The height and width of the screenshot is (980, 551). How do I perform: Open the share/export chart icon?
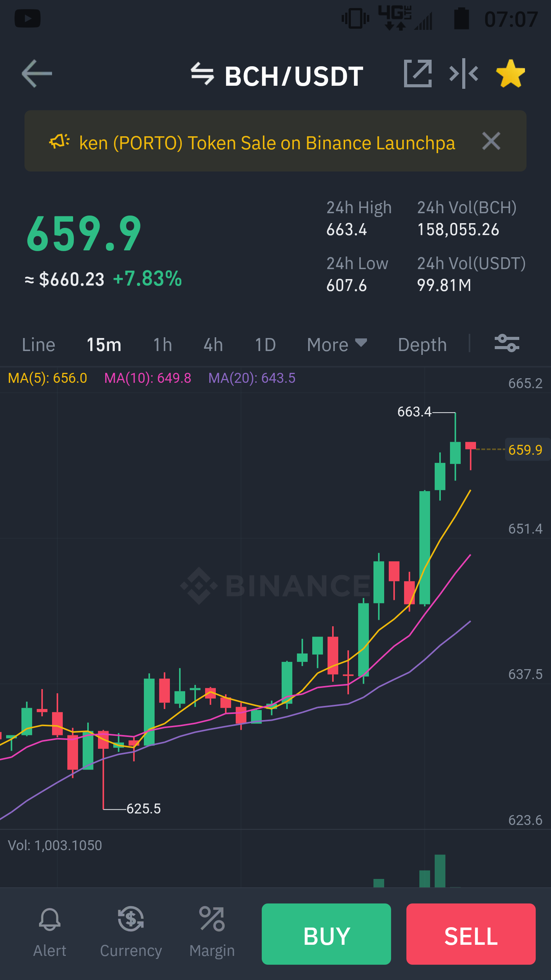418,73
